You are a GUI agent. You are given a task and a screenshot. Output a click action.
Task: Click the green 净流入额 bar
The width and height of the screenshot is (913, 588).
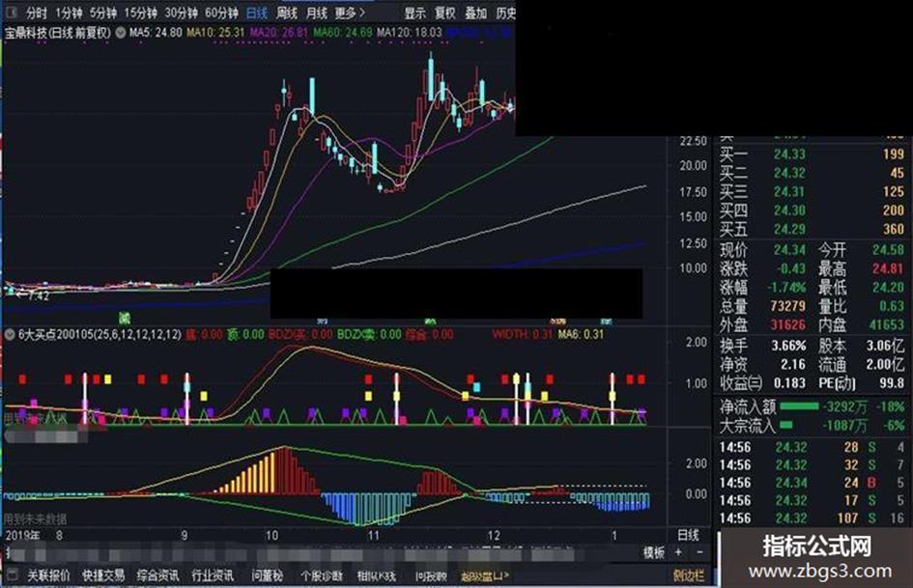[x=799, y=406]
